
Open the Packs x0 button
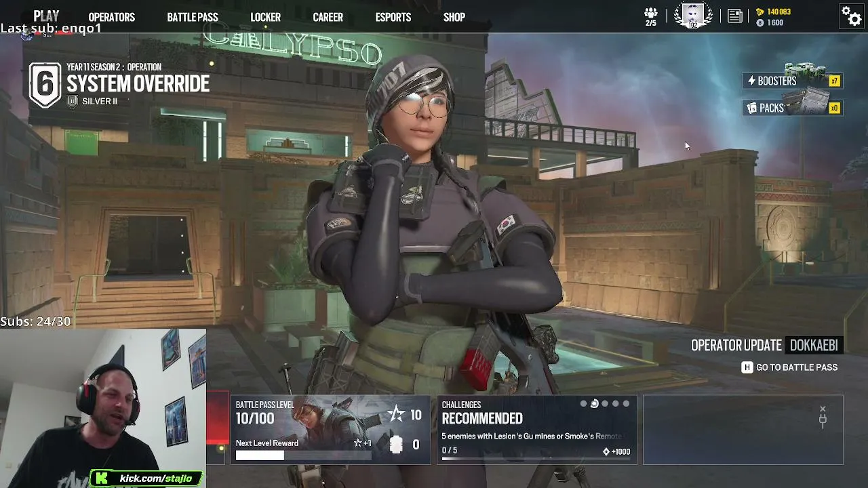pyautogui.click(x=793, y=108)
